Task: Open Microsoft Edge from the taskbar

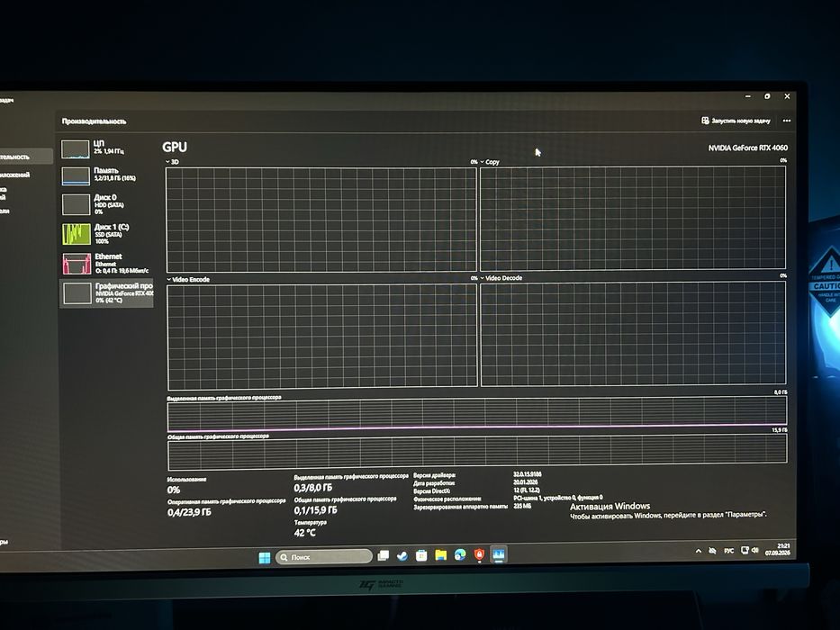Action: click(460, 555)
